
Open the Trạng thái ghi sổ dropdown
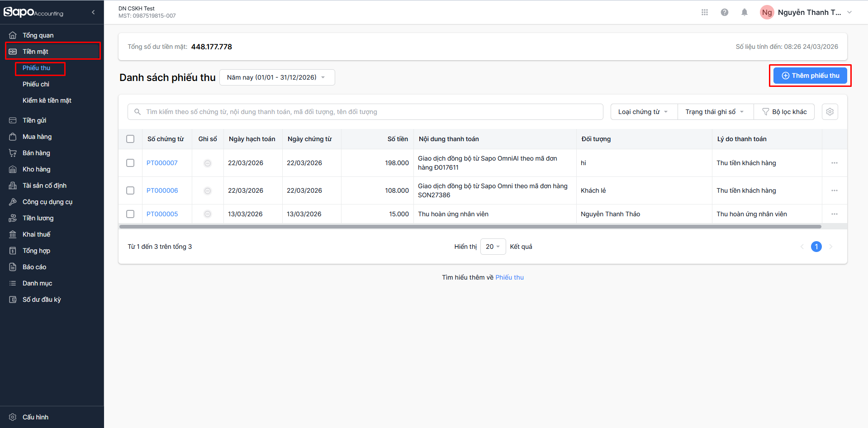coord(715,112)
